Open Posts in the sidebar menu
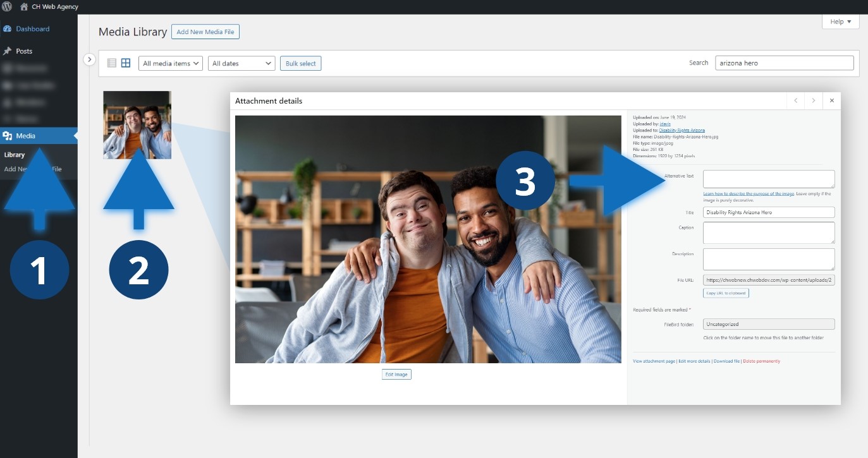 [24, 51]
